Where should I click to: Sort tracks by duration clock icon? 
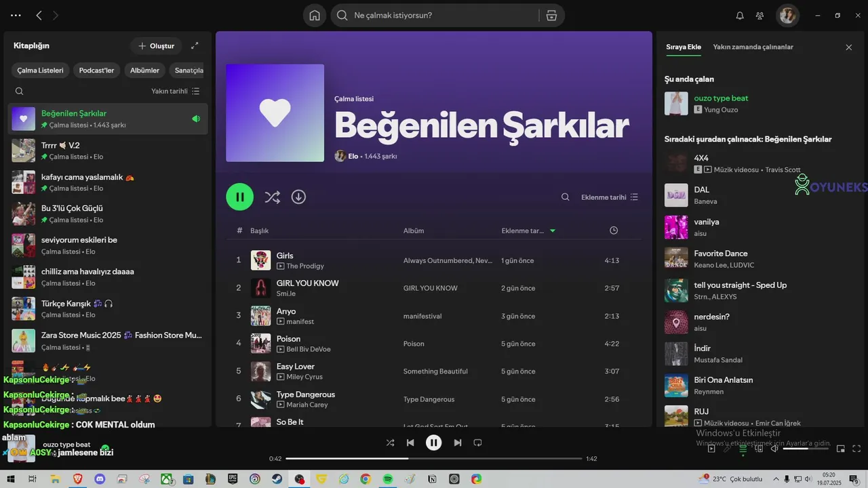pyautogui.click(x=614, y=230)
